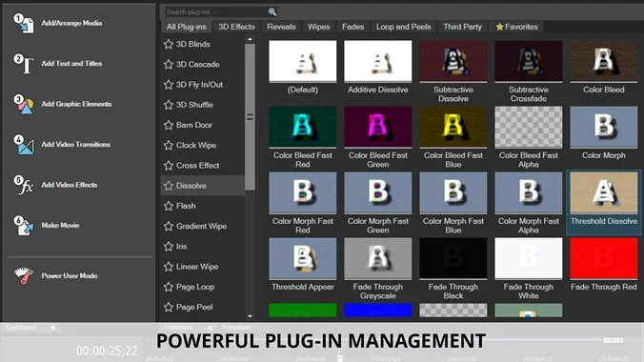Open Add Graphic Elements icon
The height and width of the screenshot is (362, 644).
24,105
